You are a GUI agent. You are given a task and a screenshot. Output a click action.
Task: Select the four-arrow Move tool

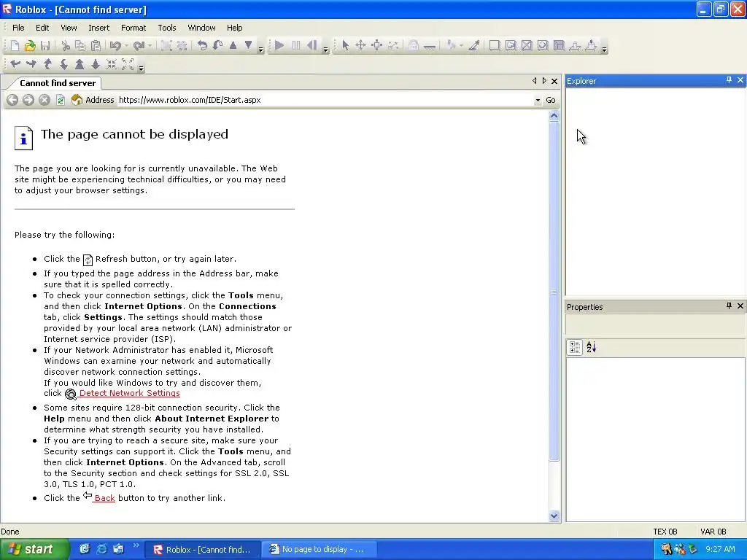point(360,46)
